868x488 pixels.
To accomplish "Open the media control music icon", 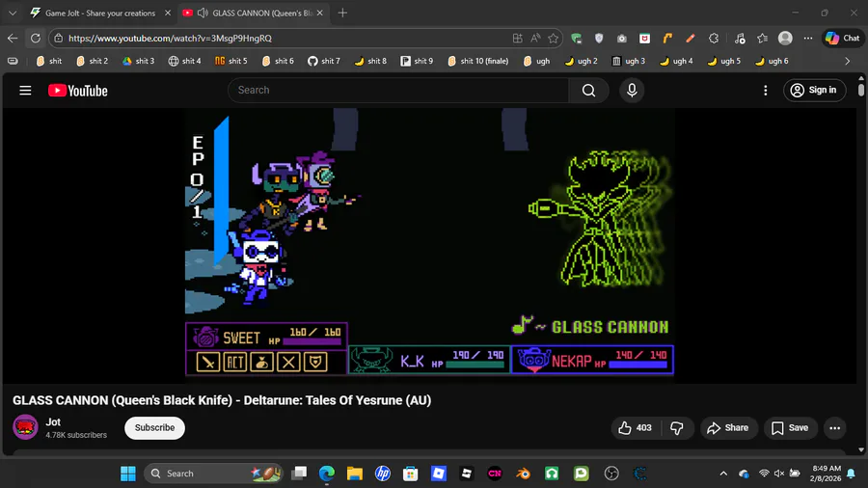I will [x=740, y=39].
